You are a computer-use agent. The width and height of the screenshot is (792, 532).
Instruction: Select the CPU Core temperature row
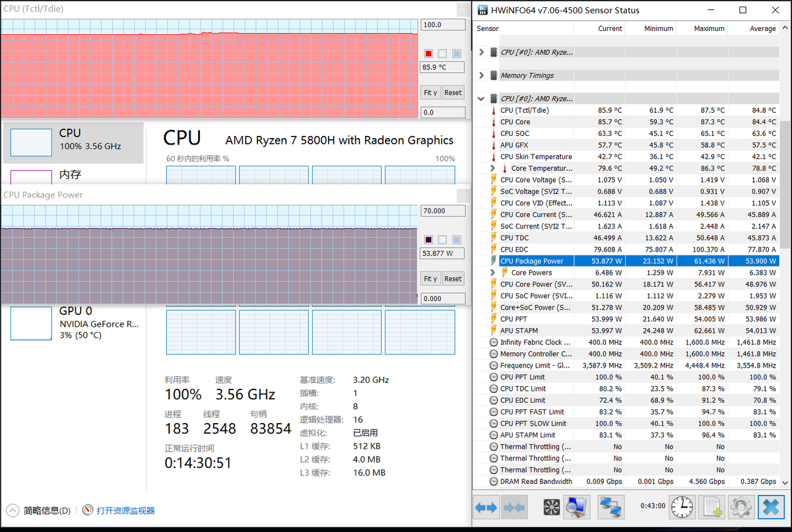click(x=626, y=122)
